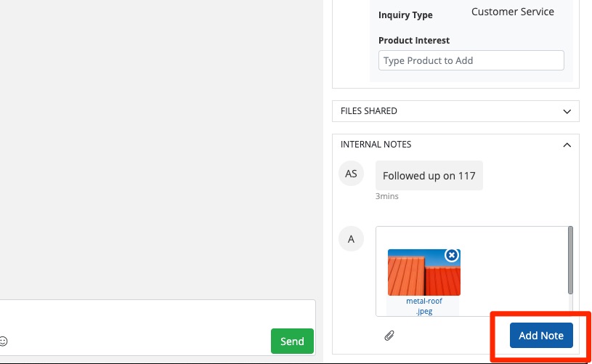Viewport: 592px width, 364px height.
Task: Click the Customer Service inquiry type value
Action: [512, 12]
